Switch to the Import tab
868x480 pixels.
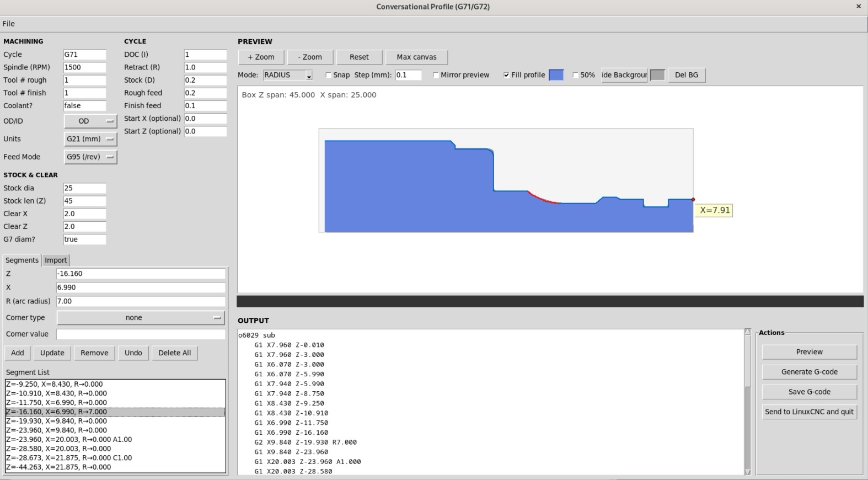coord(56,260)
